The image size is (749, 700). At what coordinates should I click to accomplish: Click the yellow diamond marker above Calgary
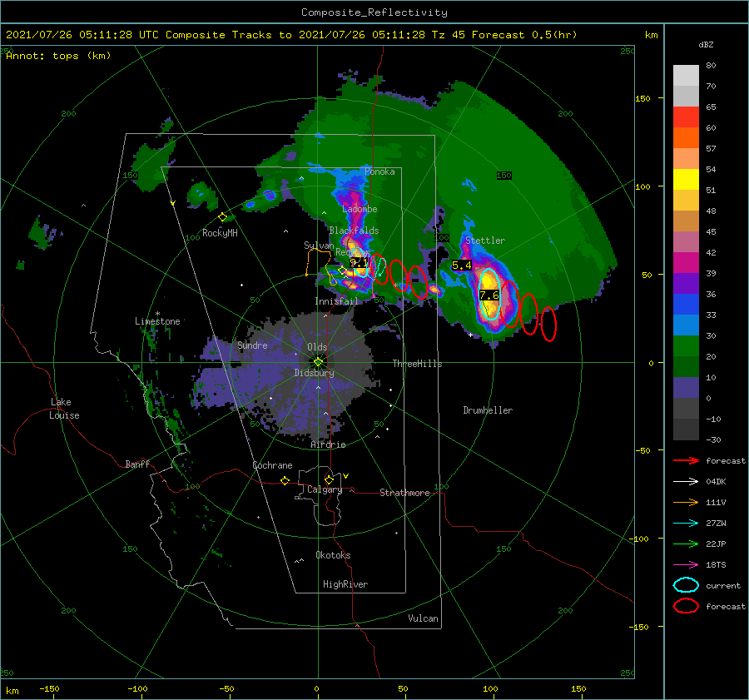pos(329,479)
